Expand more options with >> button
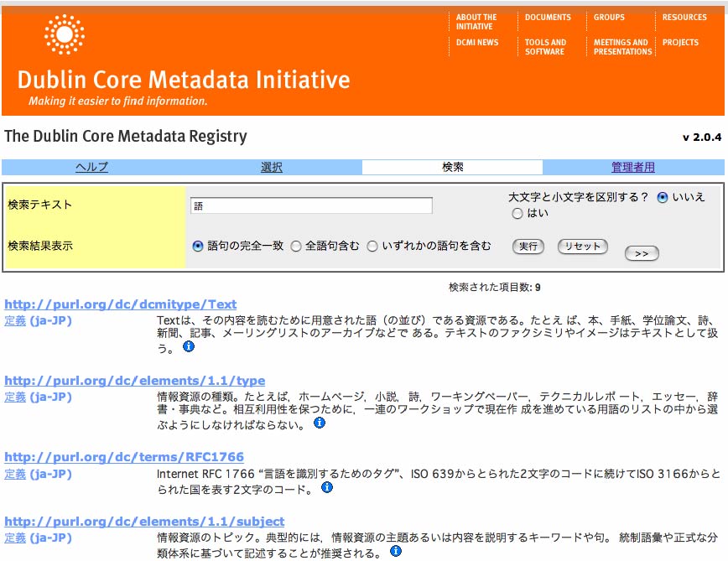The height and width of the screenshot is (561, 728). [642, 253]
